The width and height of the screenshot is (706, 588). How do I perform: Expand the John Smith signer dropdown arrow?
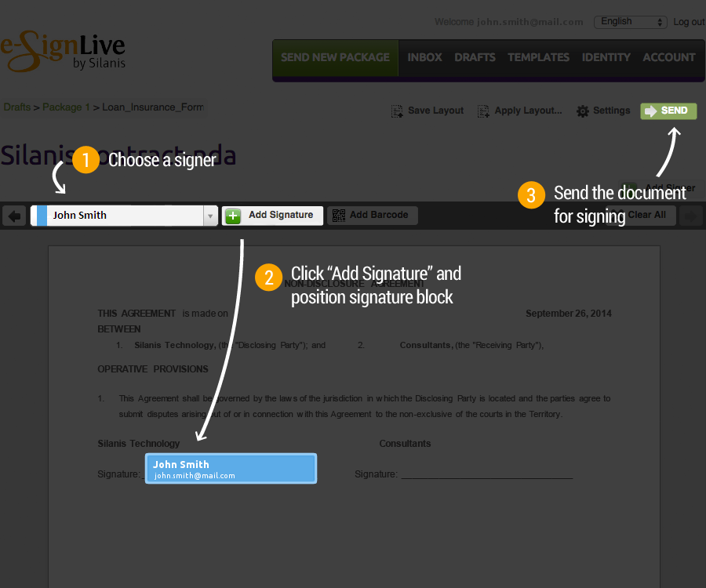click(209, 216)
